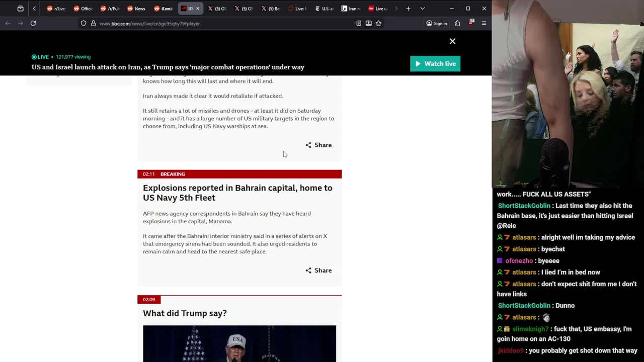The height and width of the screenshot is (362, 644).
Task: Switch to the '/r/Pul' Reddit tab
Action: click(109, 9)
